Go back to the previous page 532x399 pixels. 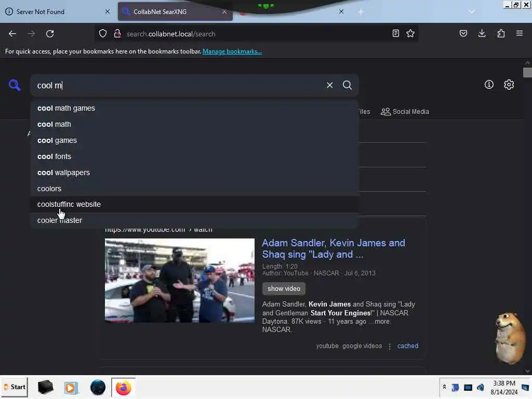12,34
